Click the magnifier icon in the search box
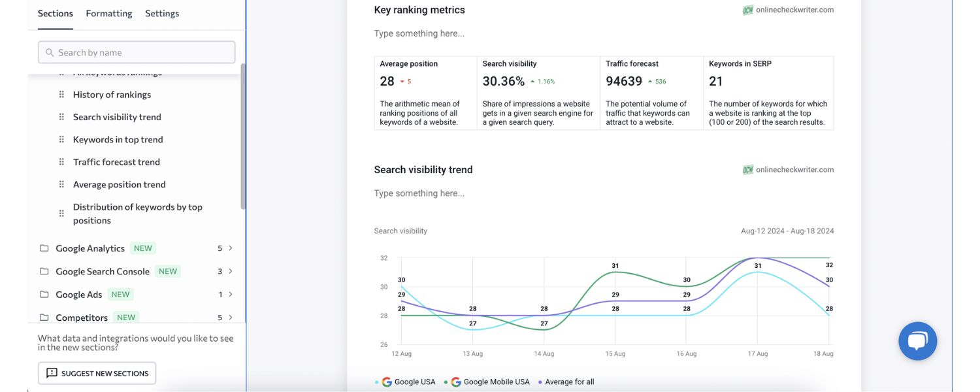 [50, 52]
